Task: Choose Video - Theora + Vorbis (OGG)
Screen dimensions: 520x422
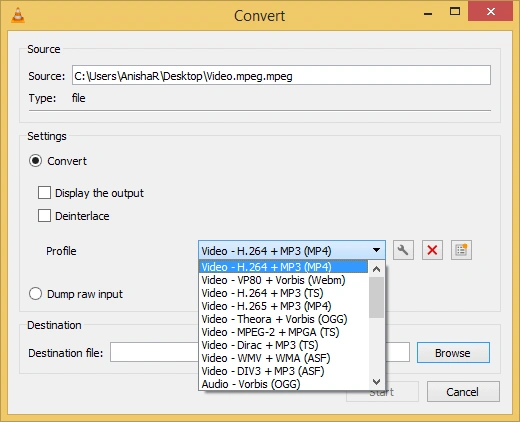Action: click(x=283, y=319)
